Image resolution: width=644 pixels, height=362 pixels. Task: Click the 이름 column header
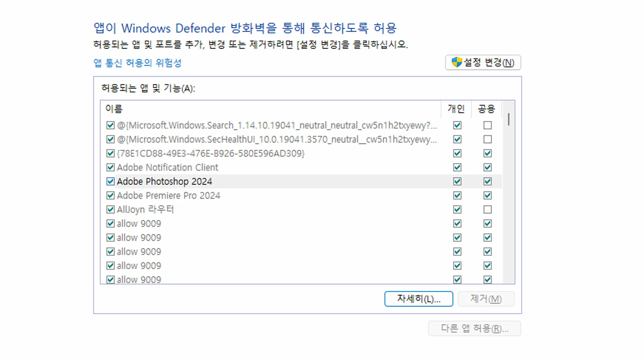pos(114,109)
